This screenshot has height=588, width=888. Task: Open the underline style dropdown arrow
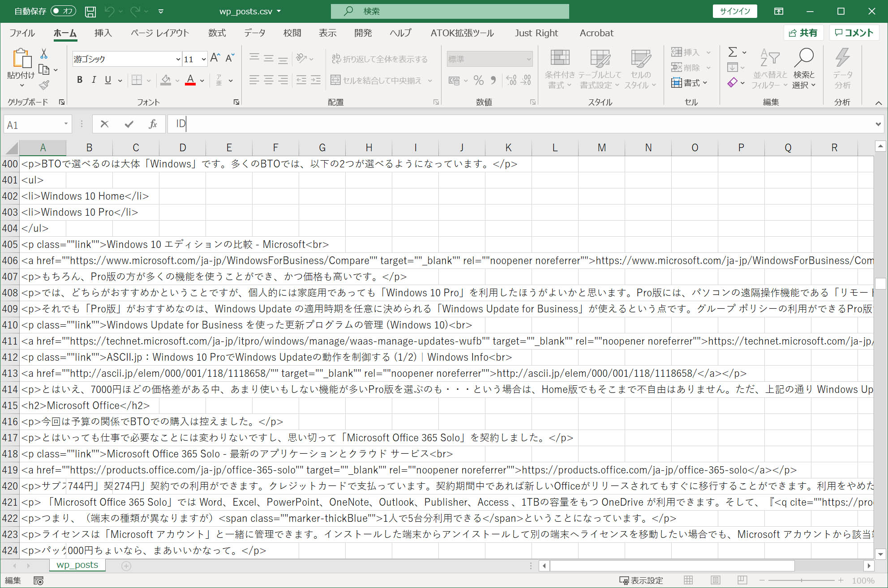[x=120, y=81]
